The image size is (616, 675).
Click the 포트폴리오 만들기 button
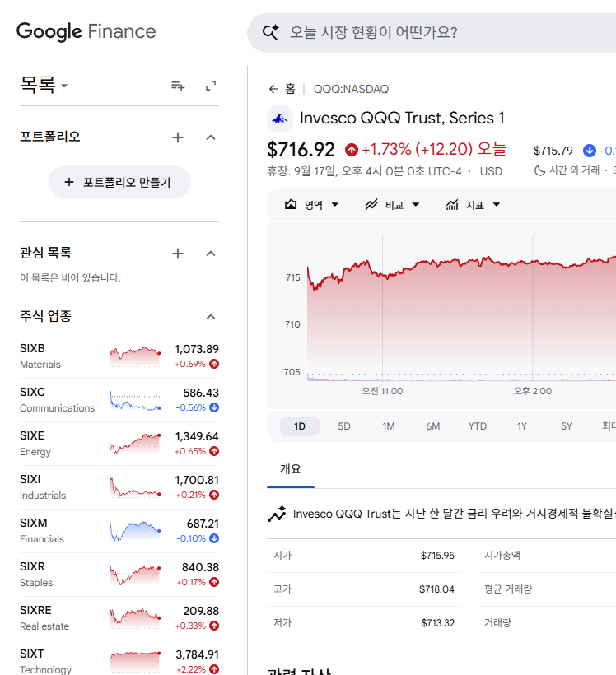pos(119,182)
